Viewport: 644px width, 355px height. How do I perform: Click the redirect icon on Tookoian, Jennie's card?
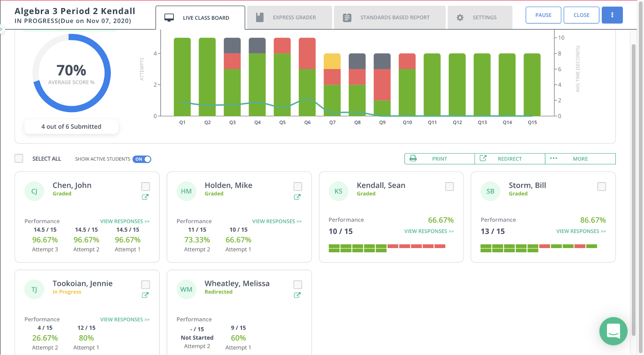tap(145, 295)
